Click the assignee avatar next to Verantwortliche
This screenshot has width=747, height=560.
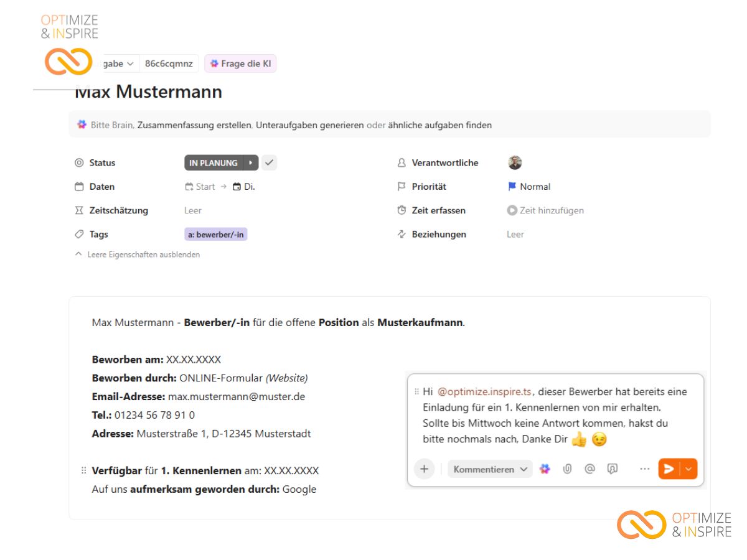pos(515,163)
